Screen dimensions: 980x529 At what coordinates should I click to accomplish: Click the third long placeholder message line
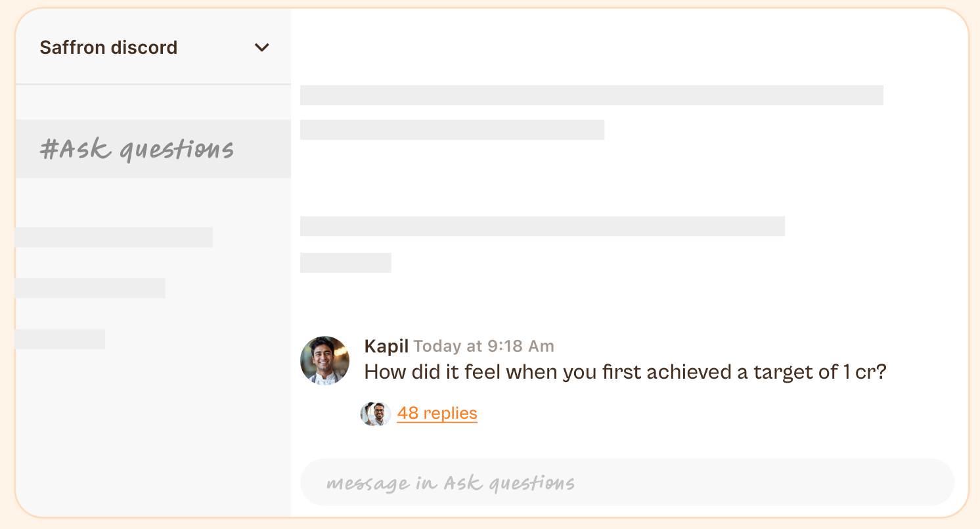pos(543,226)
